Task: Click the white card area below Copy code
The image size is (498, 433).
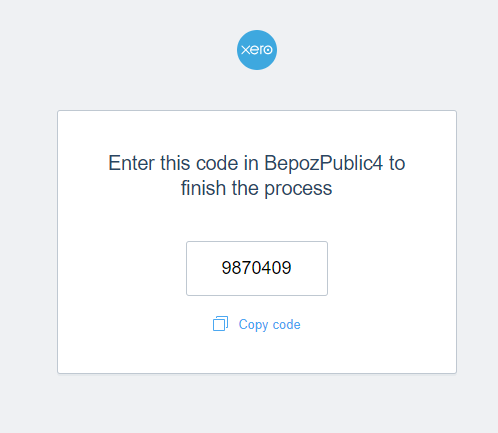Action: (257, 353)
